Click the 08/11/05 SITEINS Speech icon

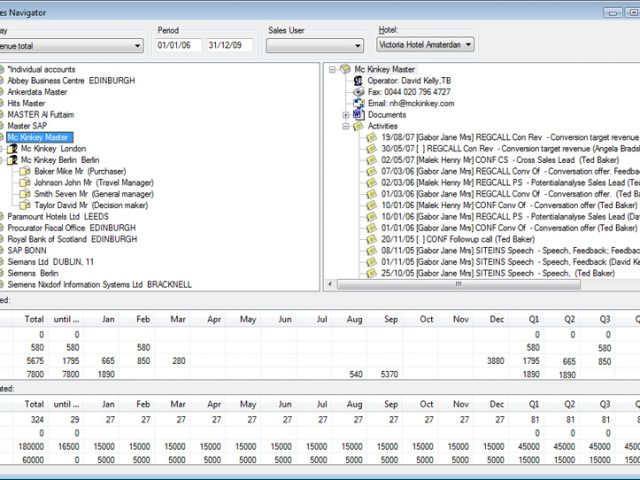[x=371, y=251]
